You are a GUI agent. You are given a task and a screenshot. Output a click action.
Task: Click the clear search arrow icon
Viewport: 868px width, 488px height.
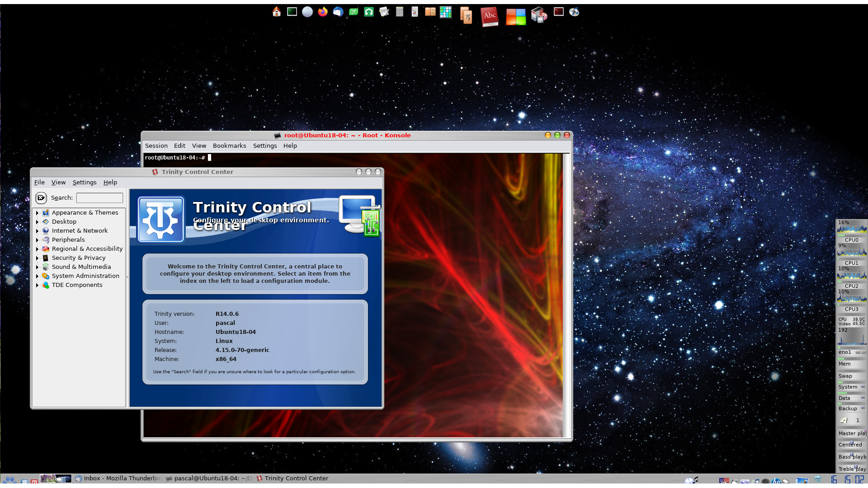point(41,197)
